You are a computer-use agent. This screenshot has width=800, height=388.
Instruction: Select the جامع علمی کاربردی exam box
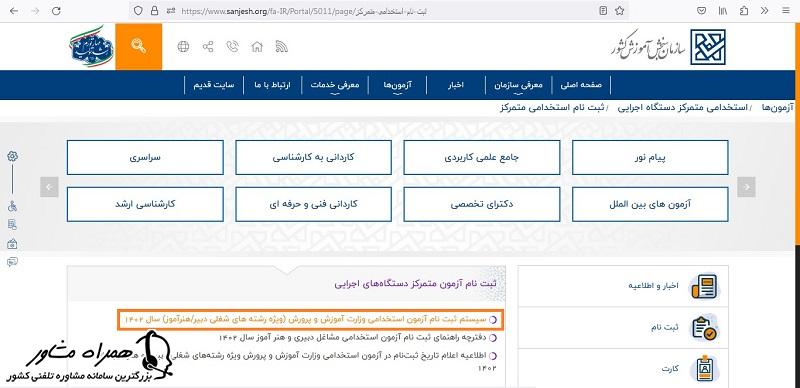coord(482,157)
